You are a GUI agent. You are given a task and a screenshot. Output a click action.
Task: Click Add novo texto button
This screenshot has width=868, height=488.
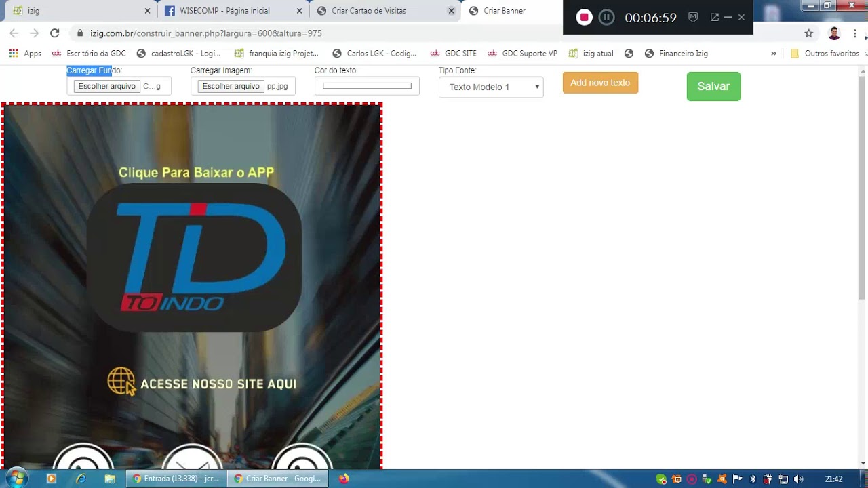(x=600, y=83)
